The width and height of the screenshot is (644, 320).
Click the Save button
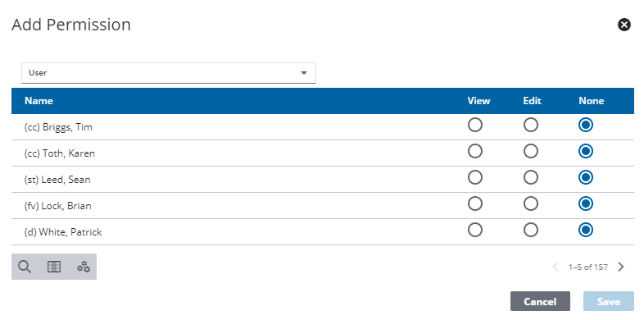[609, 301]
